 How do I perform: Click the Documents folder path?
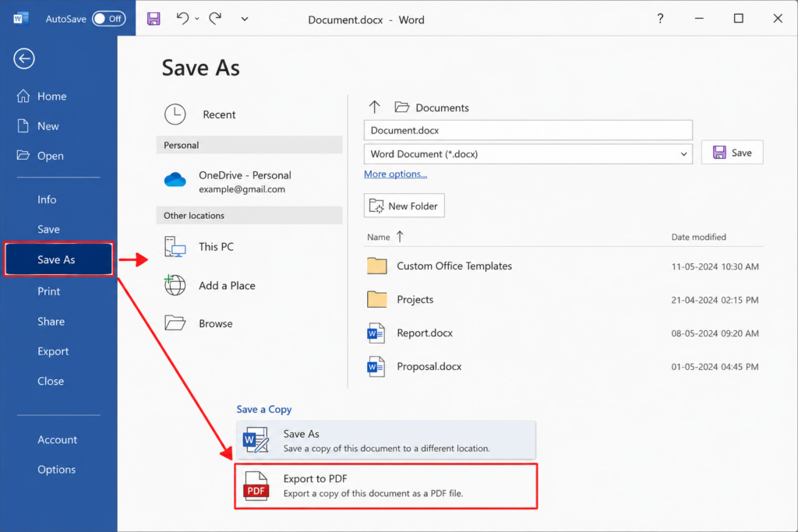click(432, 107)
